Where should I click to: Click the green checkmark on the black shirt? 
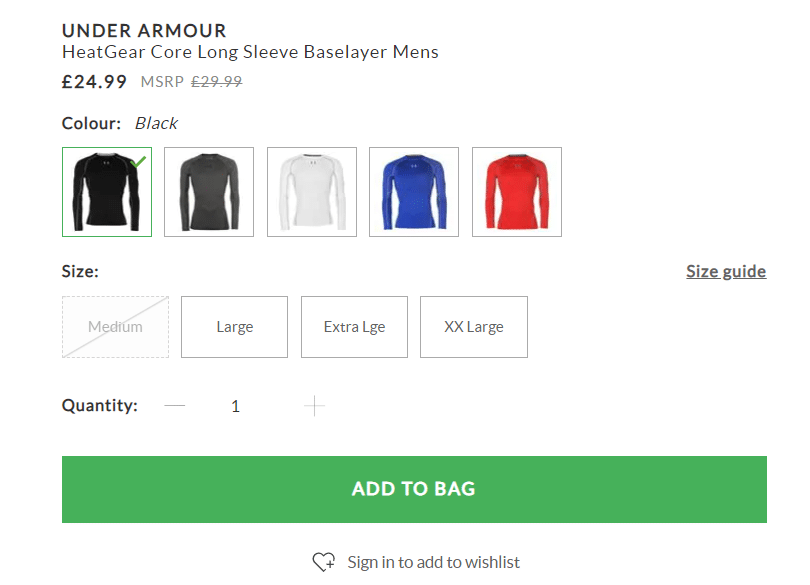[x=138, y=162]
